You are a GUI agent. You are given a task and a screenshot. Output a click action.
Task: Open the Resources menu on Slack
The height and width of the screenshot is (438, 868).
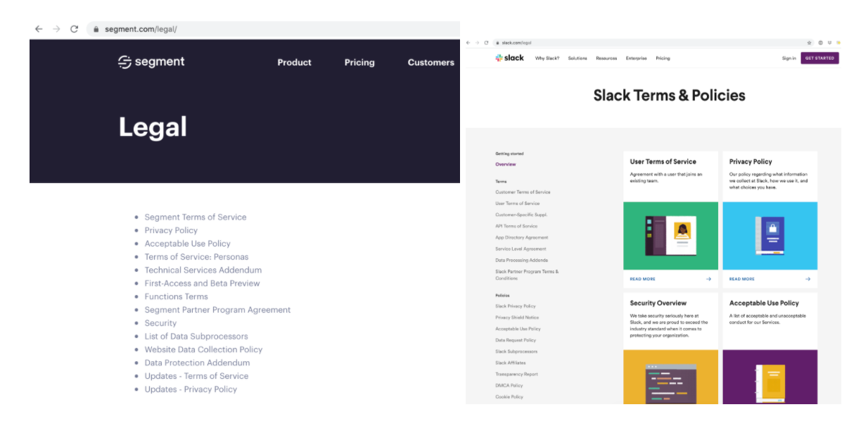(606, 58)
